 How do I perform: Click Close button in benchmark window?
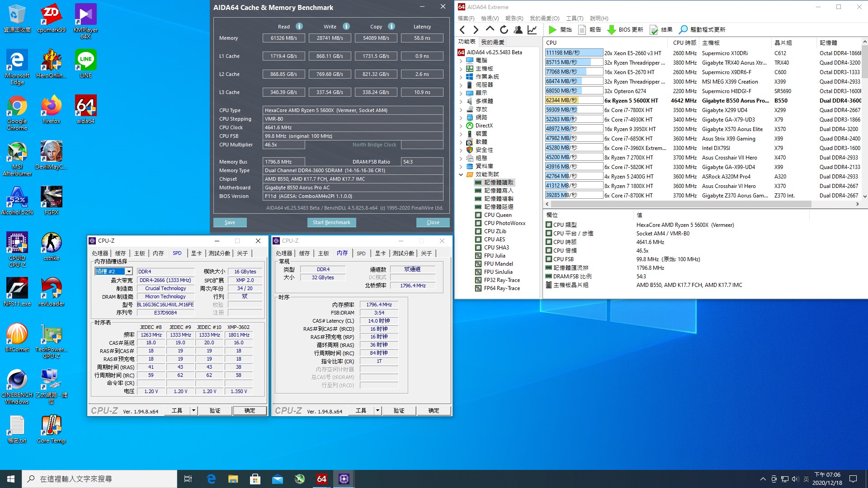tap(433, 223)
